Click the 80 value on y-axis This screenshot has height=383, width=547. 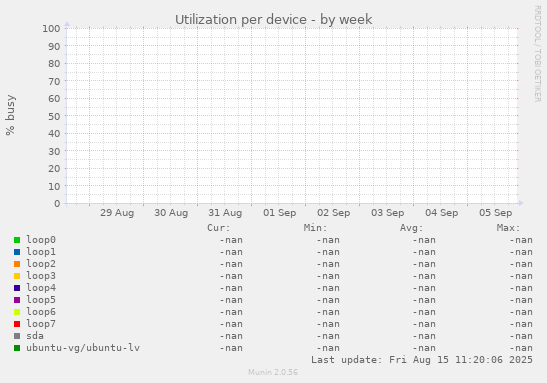[54, 64]
